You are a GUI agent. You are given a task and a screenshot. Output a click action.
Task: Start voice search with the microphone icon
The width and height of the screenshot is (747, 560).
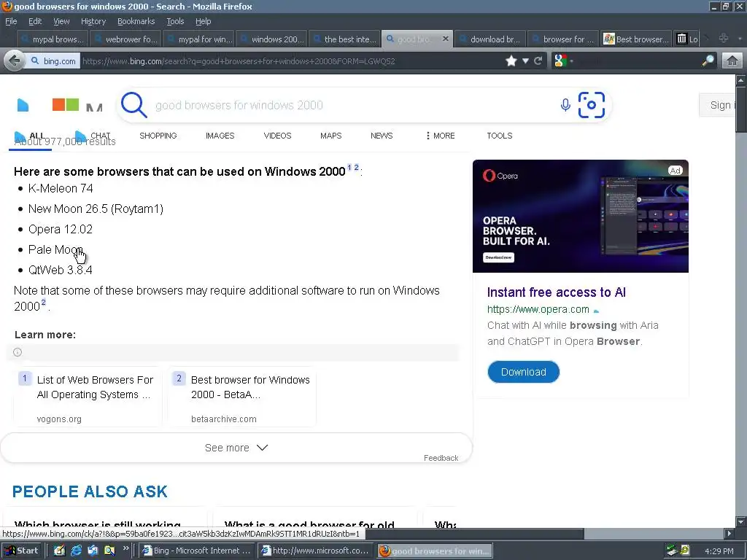coord(565,105)
